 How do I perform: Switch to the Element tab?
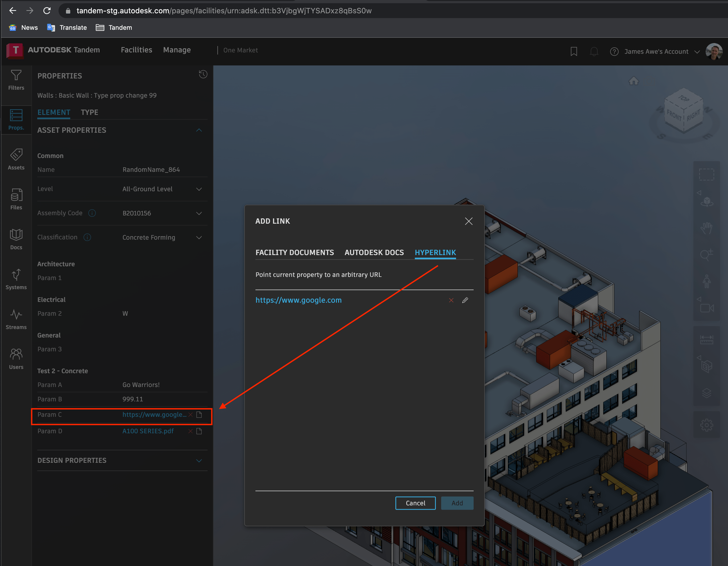click(x=54, y=112)
